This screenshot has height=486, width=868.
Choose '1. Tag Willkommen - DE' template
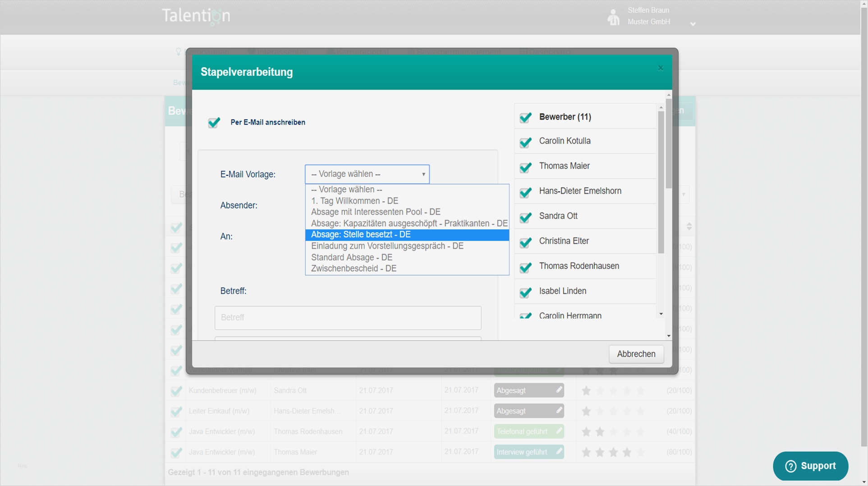click(x=407, y=201)
